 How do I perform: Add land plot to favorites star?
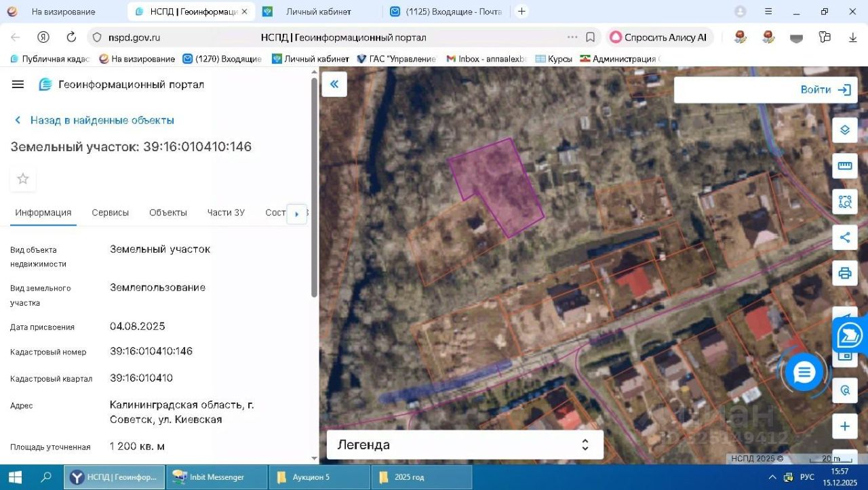pos(23,179)
